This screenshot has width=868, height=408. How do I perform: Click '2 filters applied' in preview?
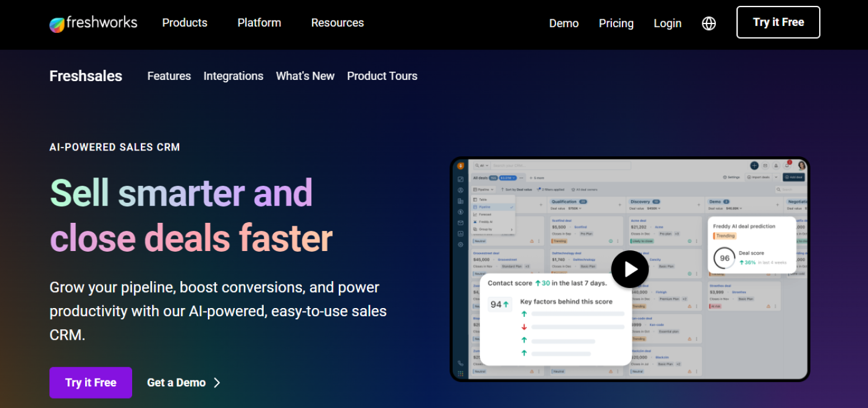(x=551, y=189)
